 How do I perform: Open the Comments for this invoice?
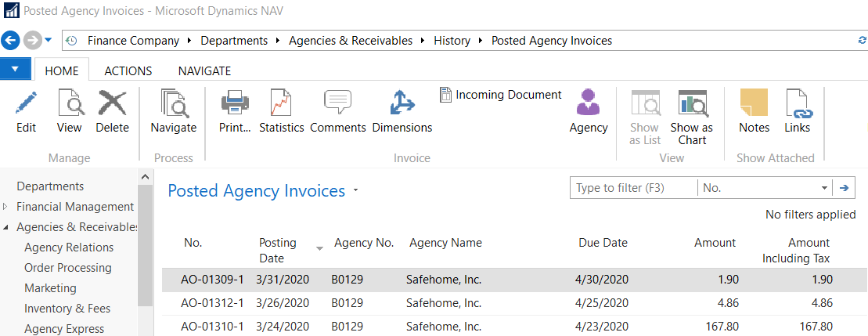[x=337, y=104]
